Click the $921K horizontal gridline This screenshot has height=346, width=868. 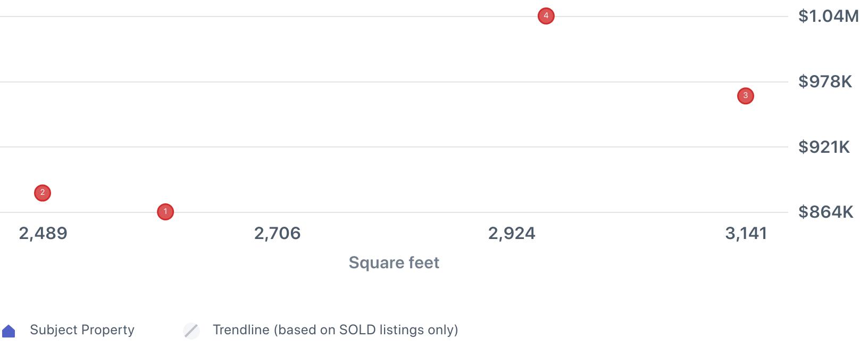(372, 147)
